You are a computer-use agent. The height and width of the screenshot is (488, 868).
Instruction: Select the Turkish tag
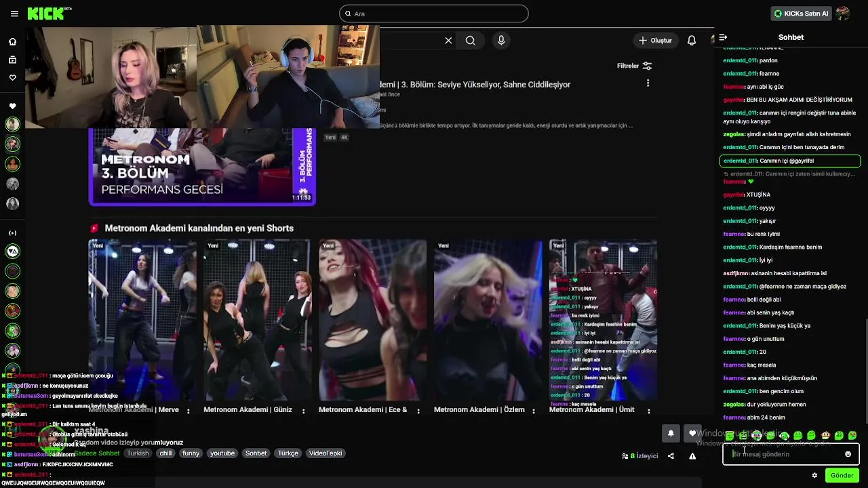138,453
